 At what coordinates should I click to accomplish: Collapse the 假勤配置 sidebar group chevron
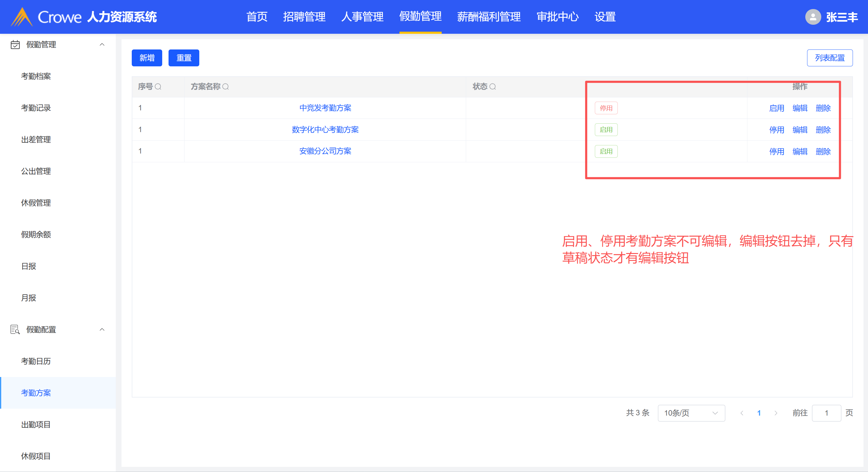(102, 329)
